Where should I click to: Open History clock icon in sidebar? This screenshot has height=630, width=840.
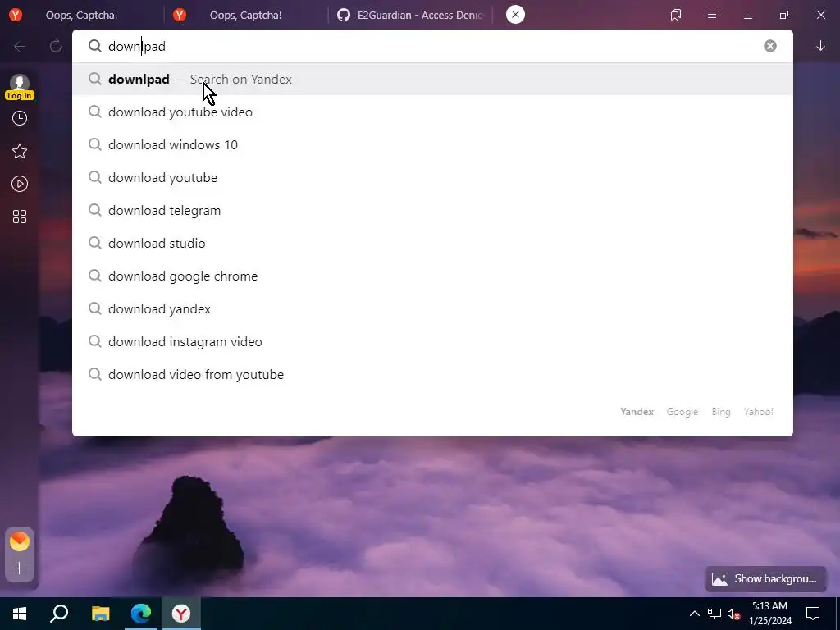[20, 118]
